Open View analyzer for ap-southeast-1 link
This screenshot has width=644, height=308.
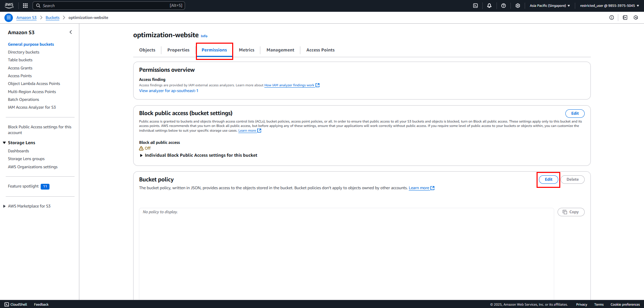coord(168,91)
